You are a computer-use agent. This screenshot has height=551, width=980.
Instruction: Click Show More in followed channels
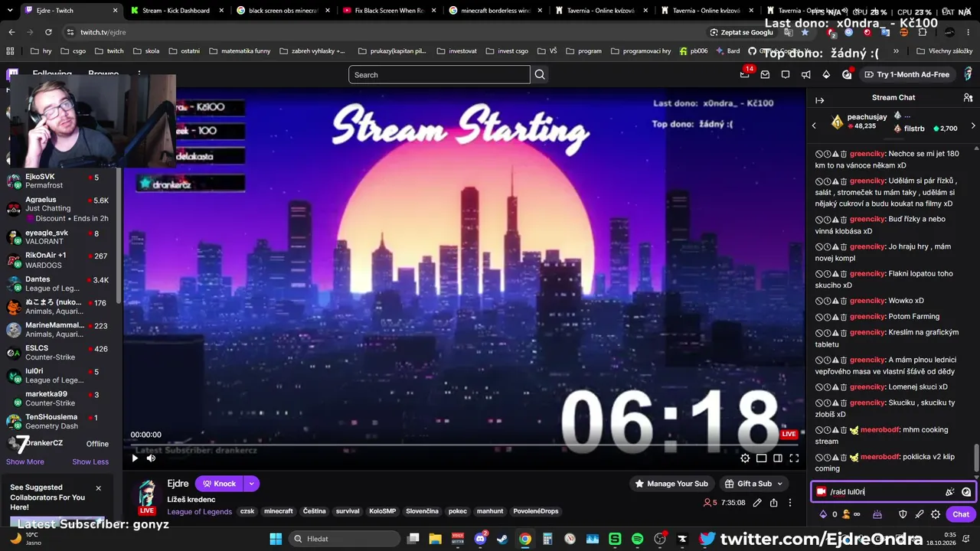point(25,461)
